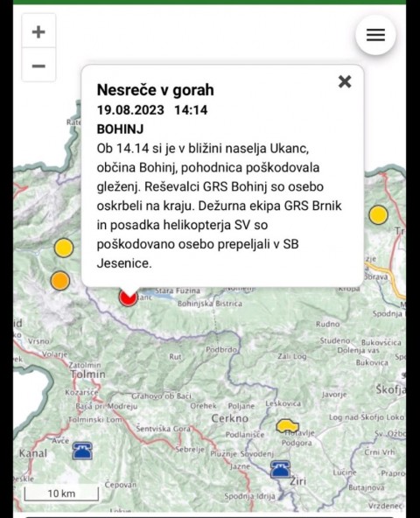420x518 pixels.
Task: Click the yellow car icon near Hotavlje
Action: [287, 426]
